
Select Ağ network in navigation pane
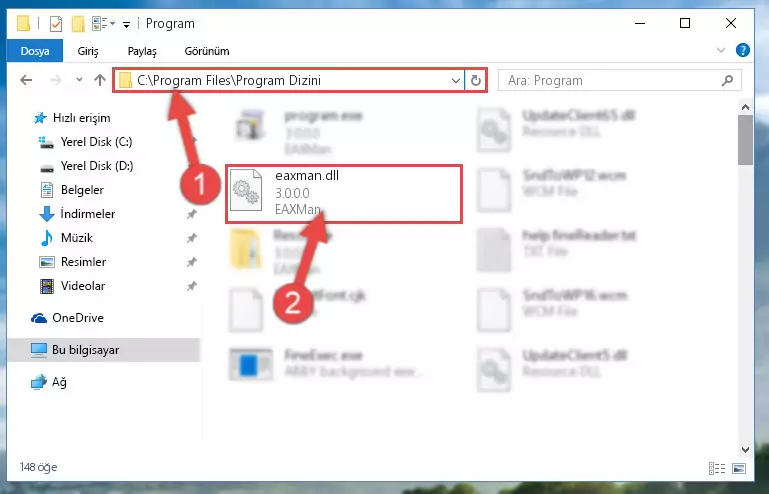coord(48,382)
